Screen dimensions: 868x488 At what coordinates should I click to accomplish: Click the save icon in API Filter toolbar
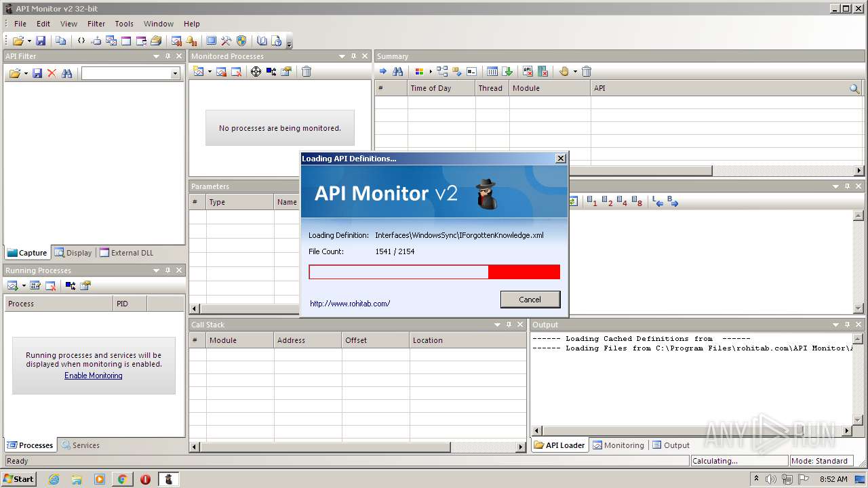point(37,73)
